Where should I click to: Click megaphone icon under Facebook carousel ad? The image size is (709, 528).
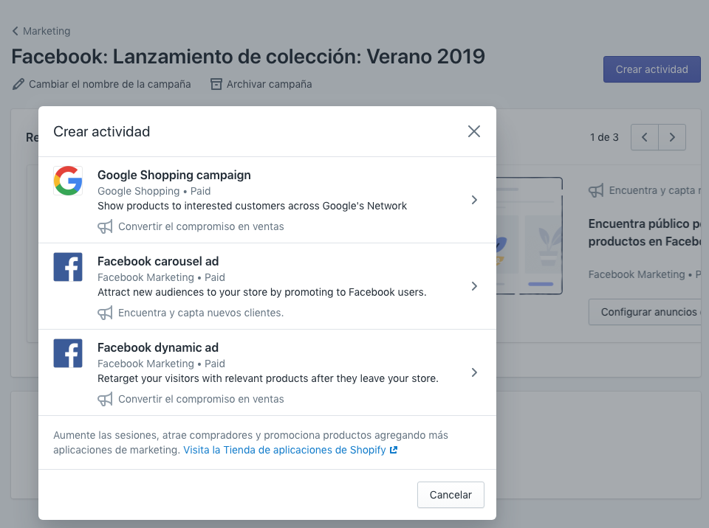(x=105, y=313)
